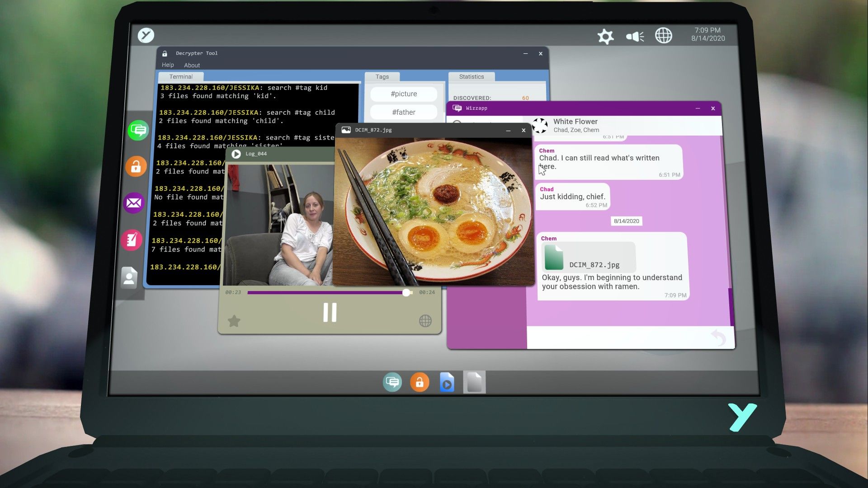The width and height of the screenshot is (868, 488).
Task: Click the #father tag
Action: point(404,112)
